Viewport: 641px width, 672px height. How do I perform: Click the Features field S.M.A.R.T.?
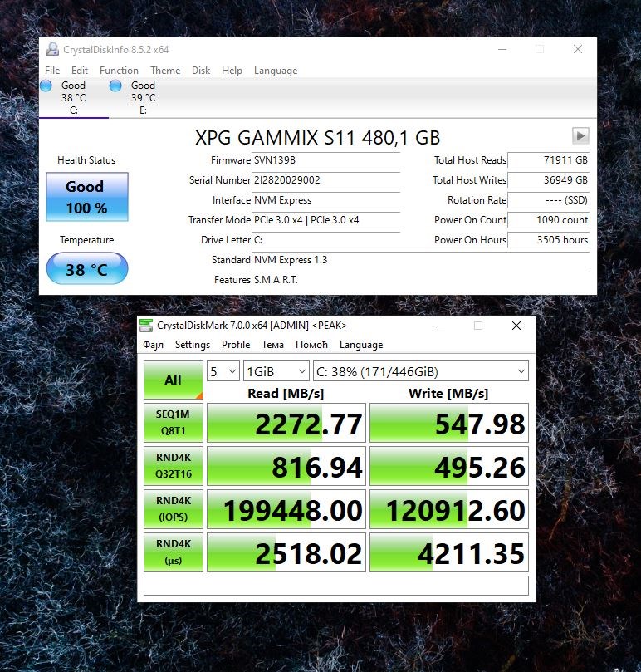point(421,280)
